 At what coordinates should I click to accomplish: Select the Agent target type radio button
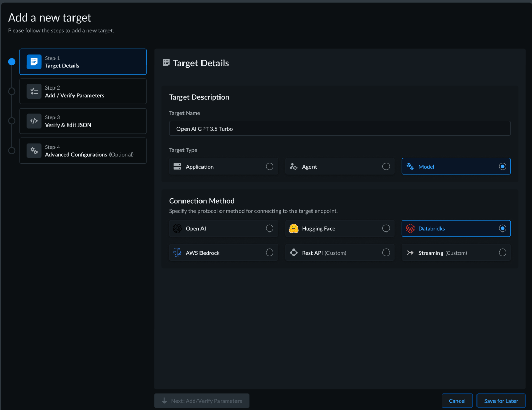(x=386, y=167)
